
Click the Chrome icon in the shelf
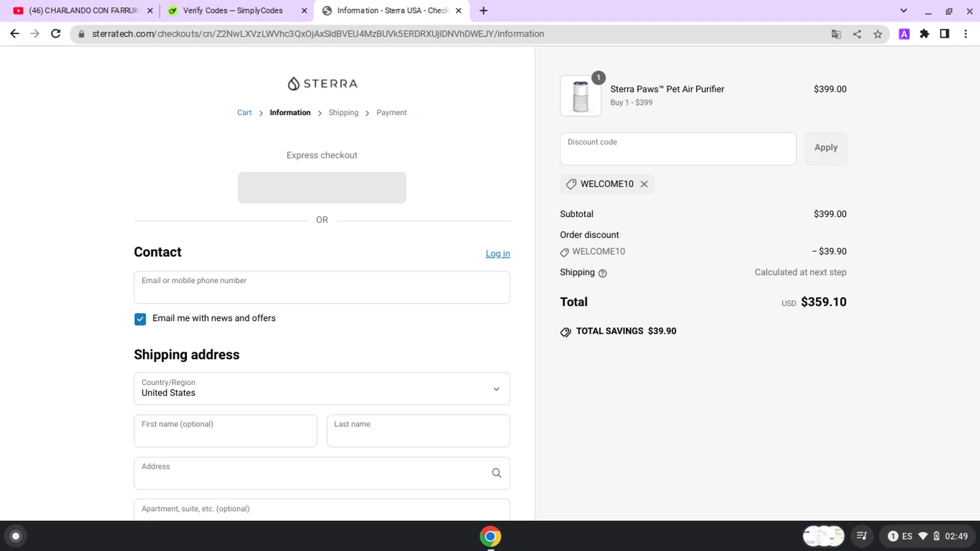pyautogui.click(x=490, y=536)
